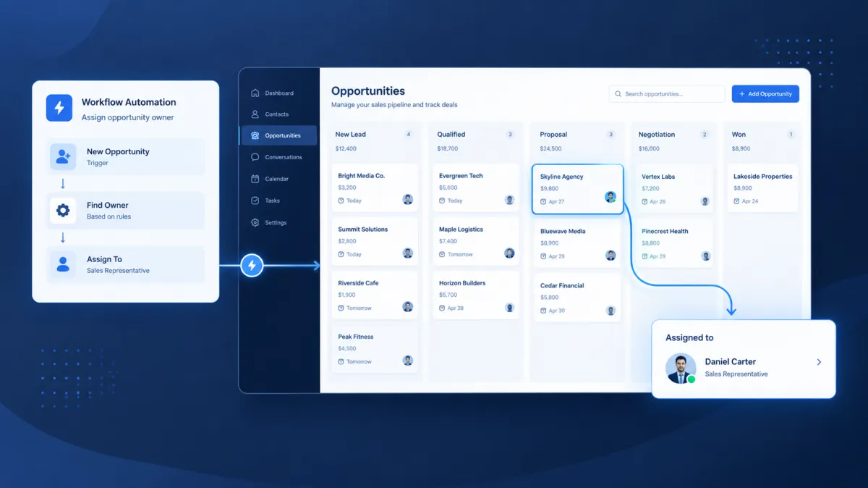
Task: Click the Calendar icon in sidebar
Action: coord(255,179)
